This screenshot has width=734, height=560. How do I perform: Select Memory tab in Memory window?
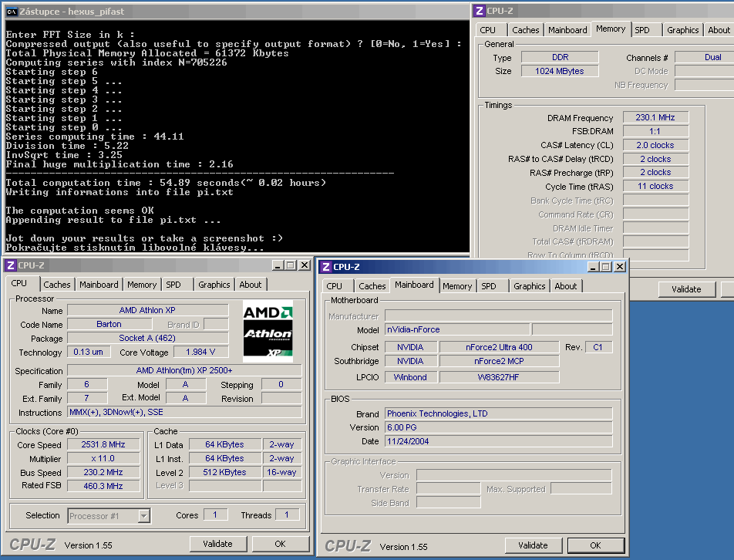coord(611,29)
